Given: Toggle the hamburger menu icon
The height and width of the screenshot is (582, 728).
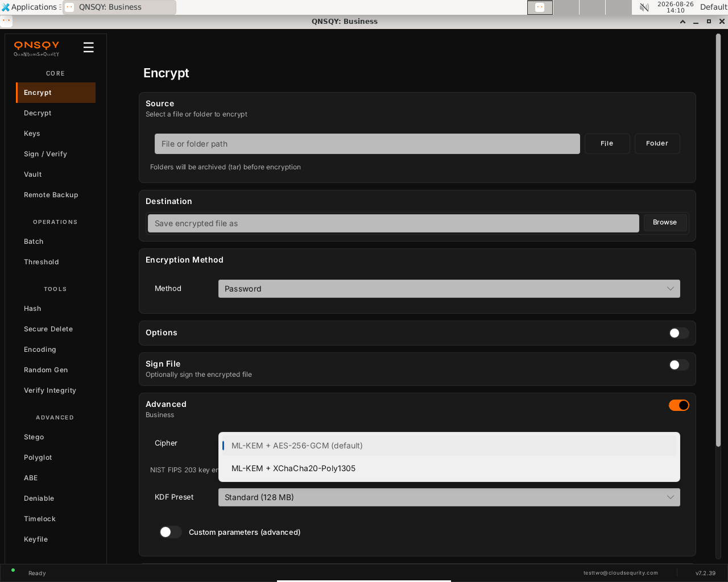Looking at the screenshot, I should click(88, 47).
